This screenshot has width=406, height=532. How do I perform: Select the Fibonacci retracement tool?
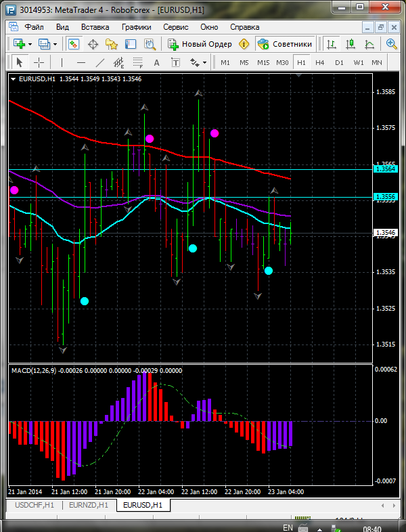point(139,62)
